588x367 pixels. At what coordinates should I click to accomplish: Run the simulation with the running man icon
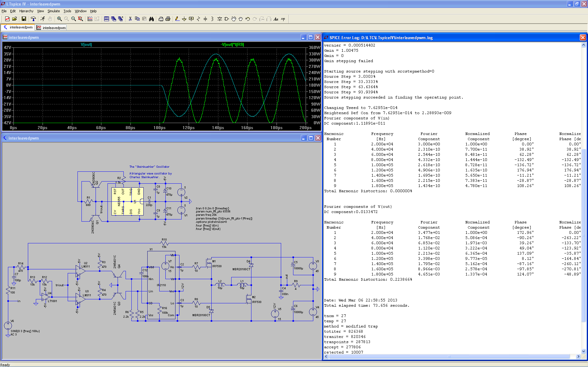(43, 19)
